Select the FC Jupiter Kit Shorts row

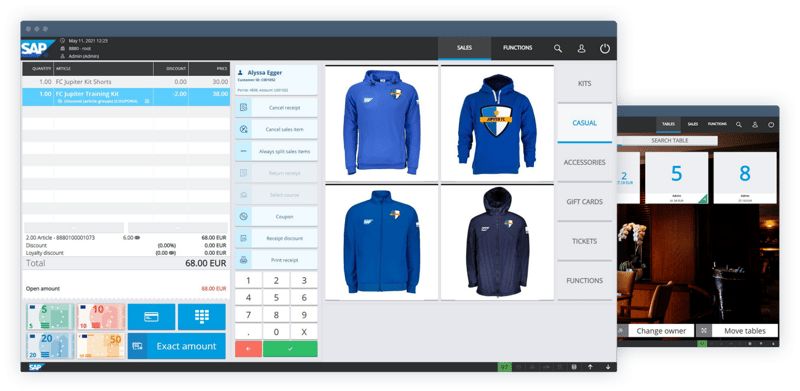pyautogui.click(x=126, y=82)
